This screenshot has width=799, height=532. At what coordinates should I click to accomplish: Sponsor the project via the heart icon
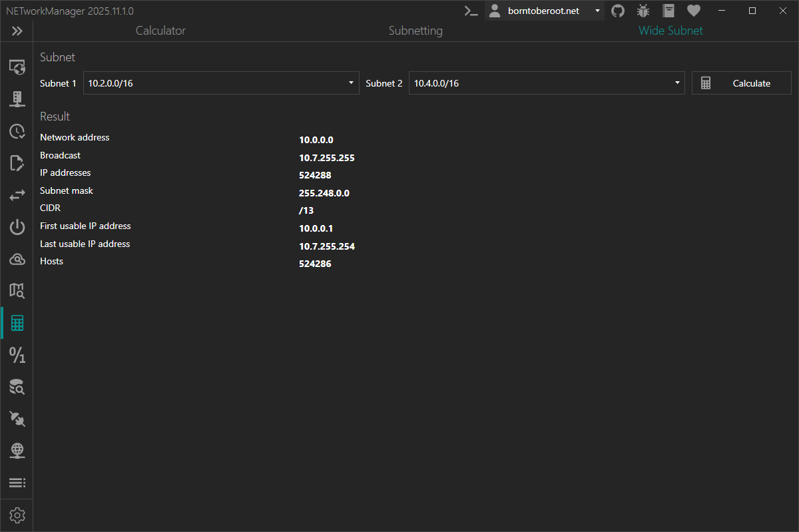[693, 11]
